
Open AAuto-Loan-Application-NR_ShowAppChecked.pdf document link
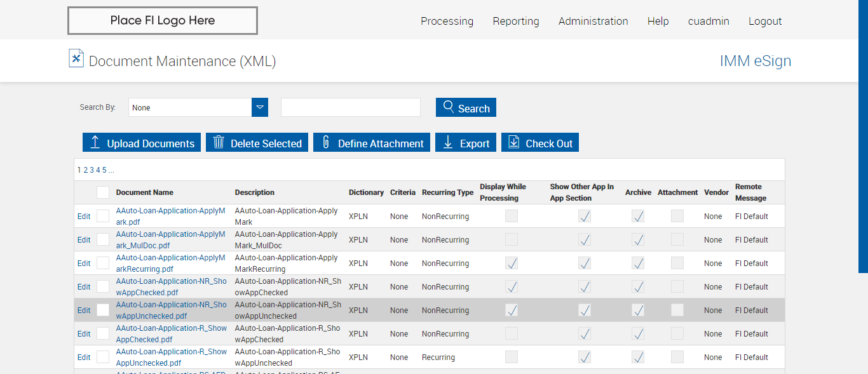(x=171, y=286)
